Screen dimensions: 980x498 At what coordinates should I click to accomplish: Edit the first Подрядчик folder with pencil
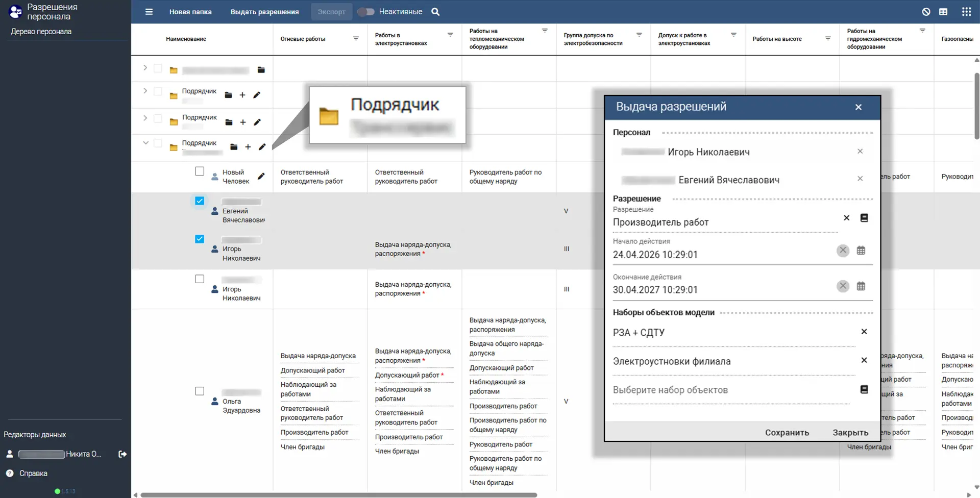[257, 95]
